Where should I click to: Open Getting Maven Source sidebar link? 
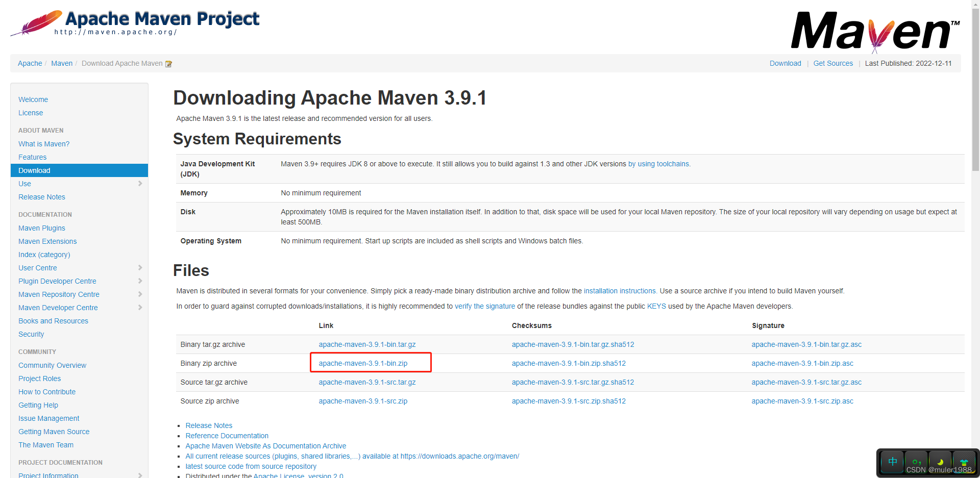[x=54, y=432]
